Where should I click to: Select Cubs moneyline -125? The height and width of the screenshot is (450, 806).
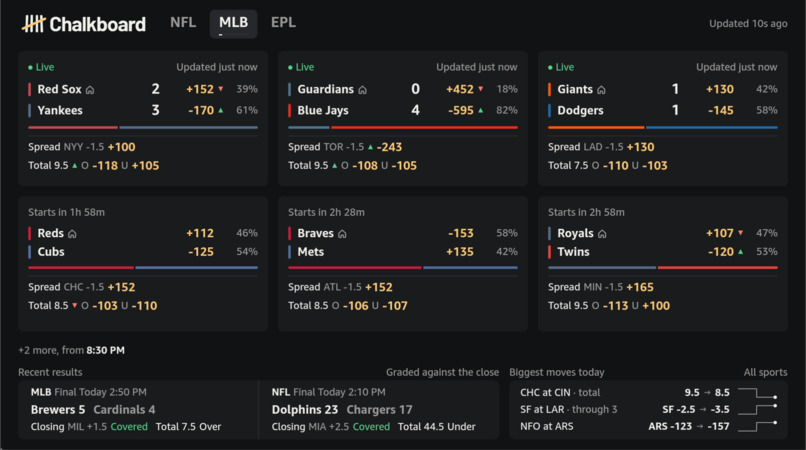click(x=201, y=251)
